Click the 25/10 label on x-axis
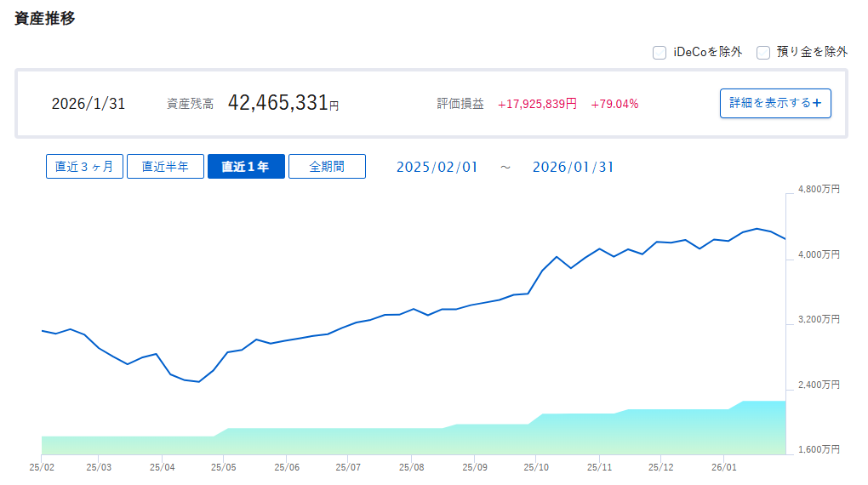Viewport: 868px width, 485px height. 535,467
